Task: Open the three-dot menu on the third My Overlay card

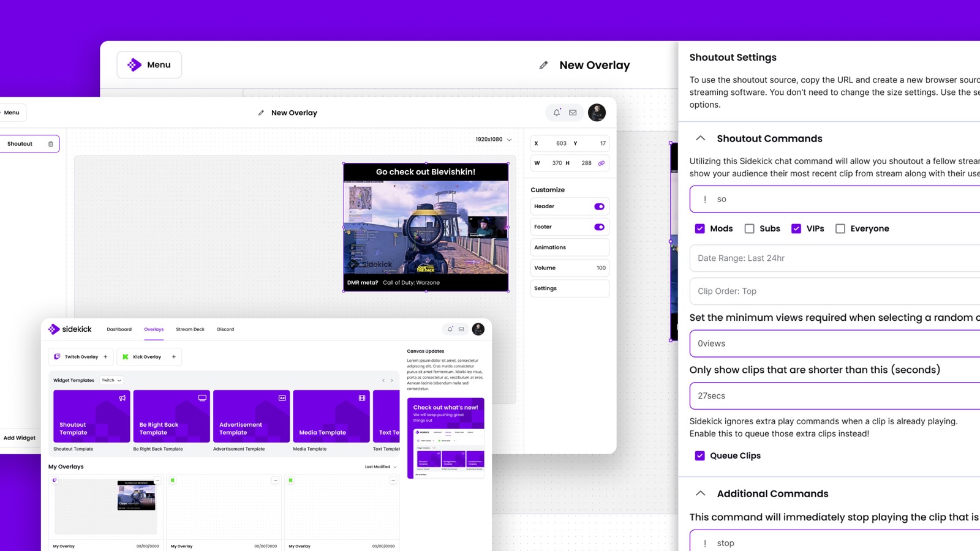Action: (393, 481)
